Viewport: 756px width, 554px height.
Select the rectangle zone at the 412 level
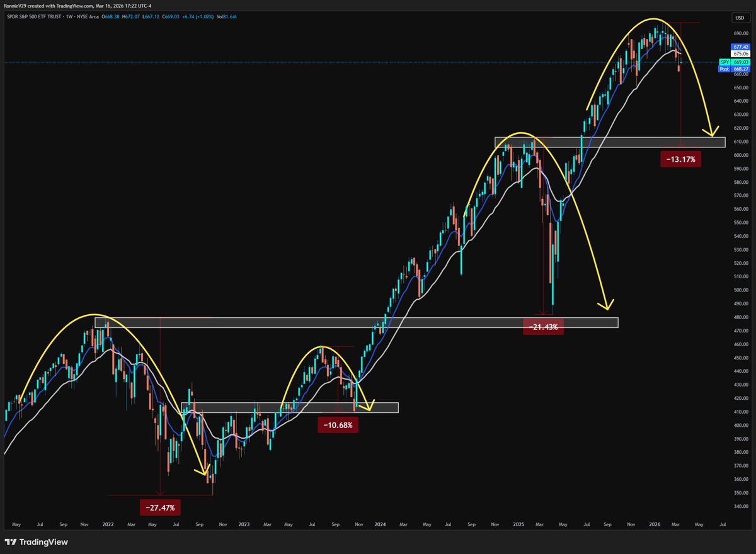(290, 408)
